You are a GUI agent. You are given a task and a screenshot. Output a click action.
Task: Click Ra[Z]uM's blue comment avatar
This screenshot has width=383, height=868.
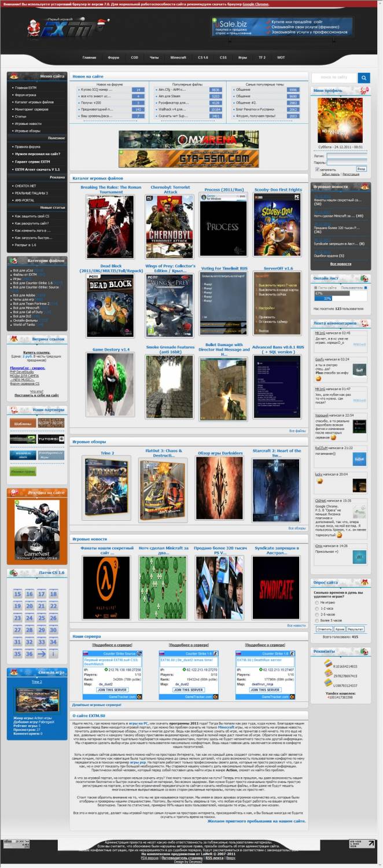(359, 459)
